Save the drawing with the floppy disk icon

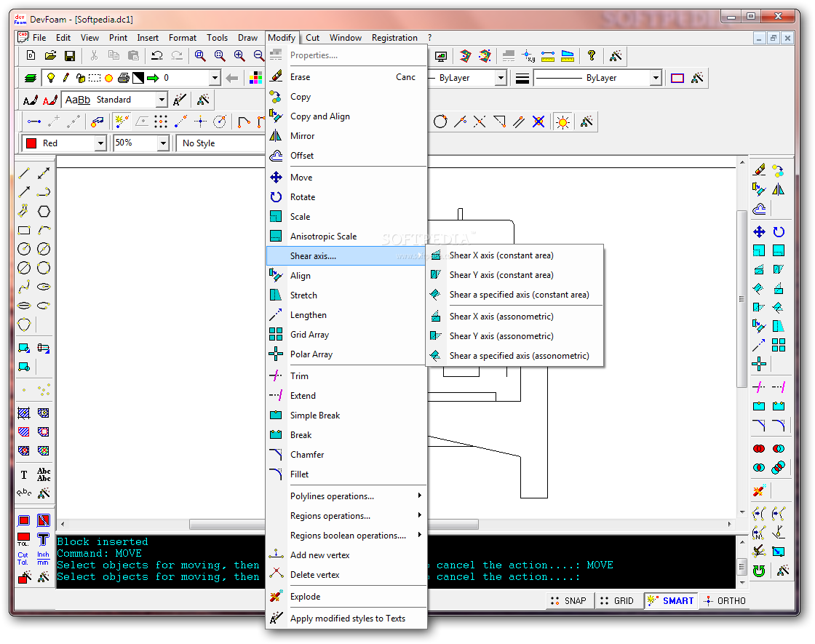pyautogui.click(x=70, y=55)
